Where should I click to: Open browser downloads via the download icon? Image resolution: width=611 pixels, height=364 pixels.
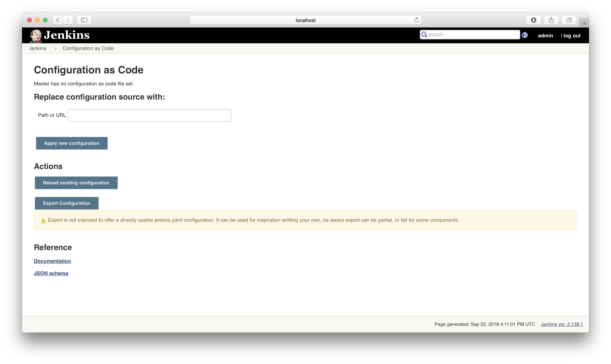pos(534,20)
